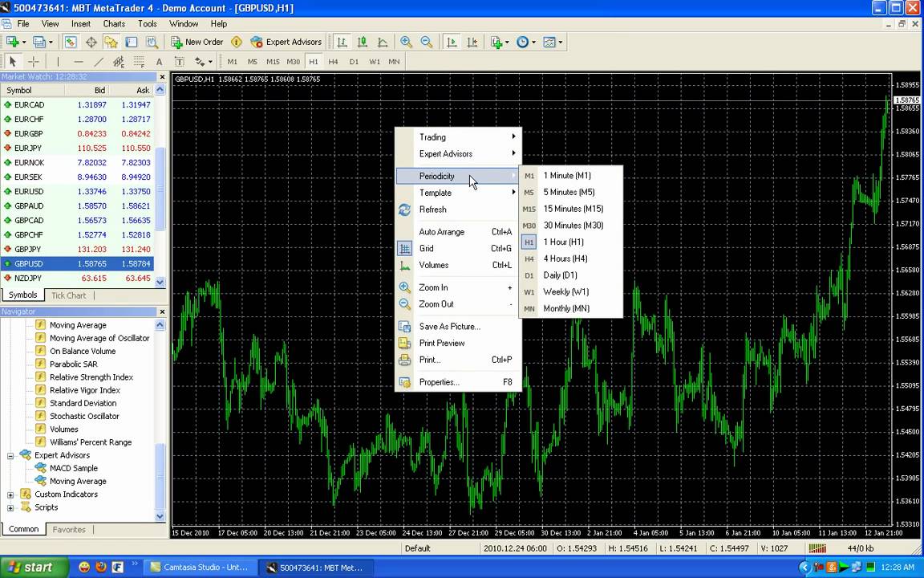
Task: Open the Profiles dropdown arrow
Action: [x=51, y=42]
